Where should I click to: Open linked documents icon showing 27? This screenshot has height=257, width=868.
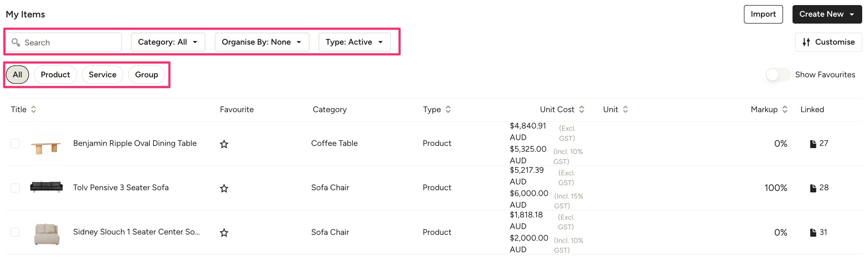click(813, 144)
